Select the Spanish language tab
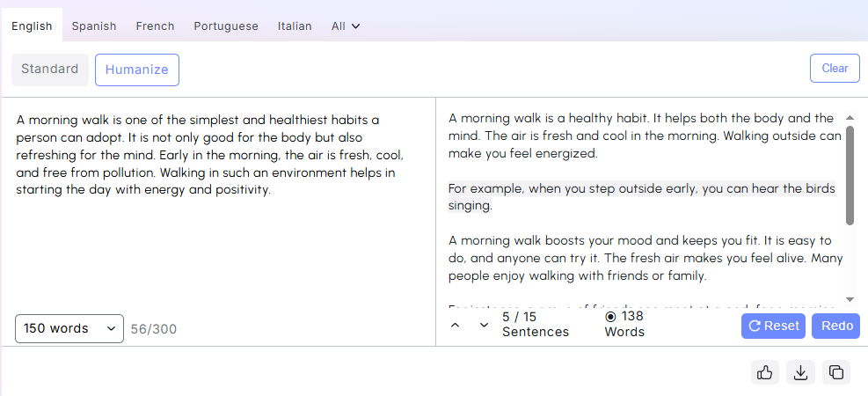Screen dimensions: 868x396 coord(94,26)
